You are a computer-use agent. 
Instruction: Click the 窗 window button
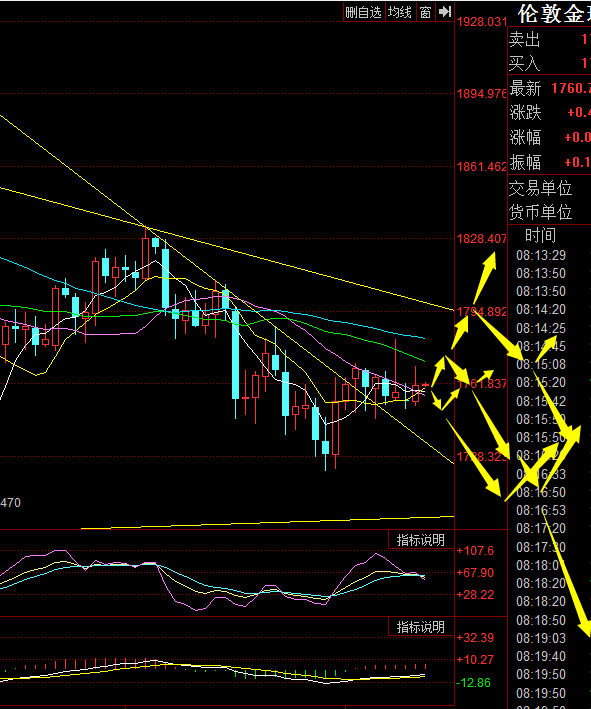(x=425, y=12)
